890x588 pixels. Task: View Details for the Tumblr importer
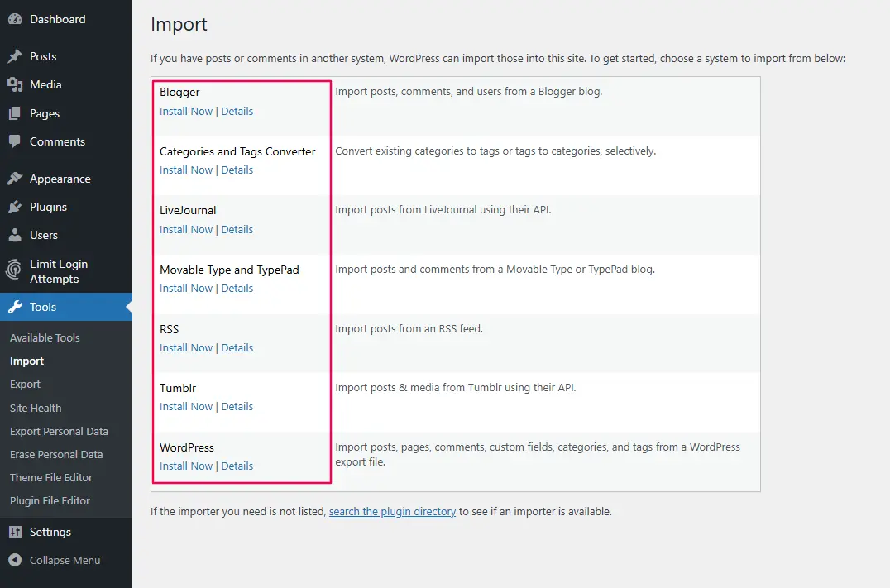pyautogui.click(x=237, y=406)
